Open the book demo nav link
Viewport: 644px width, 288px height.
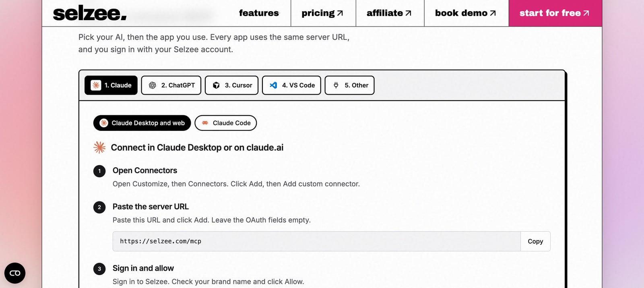coord(465,13)
